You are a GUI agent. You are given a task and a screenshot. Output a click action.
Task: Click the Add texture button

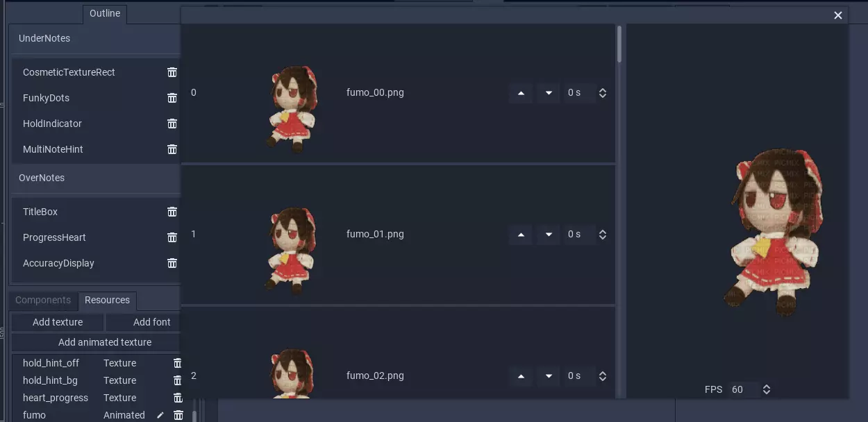[58, 322]
